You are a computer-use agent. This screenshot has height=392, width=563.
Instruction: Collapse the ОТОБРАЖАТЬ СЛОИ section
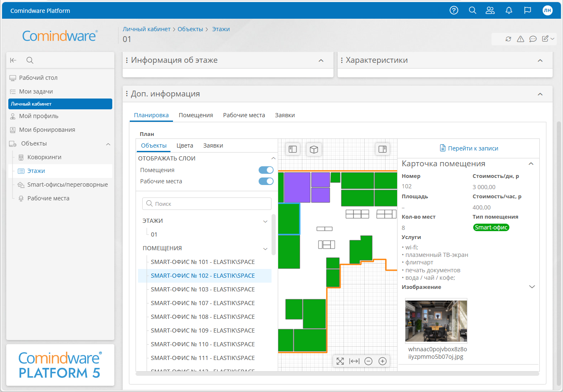[x=273, y=158]
